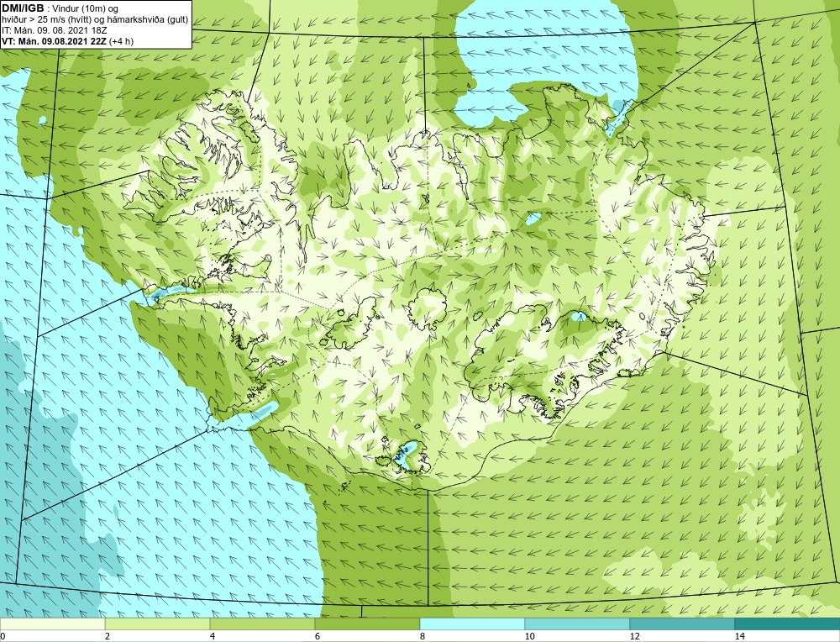840x642 pixels.
Task: Select the 0–2 m/s palest legend swatch
Action: (x=52, y=624)
